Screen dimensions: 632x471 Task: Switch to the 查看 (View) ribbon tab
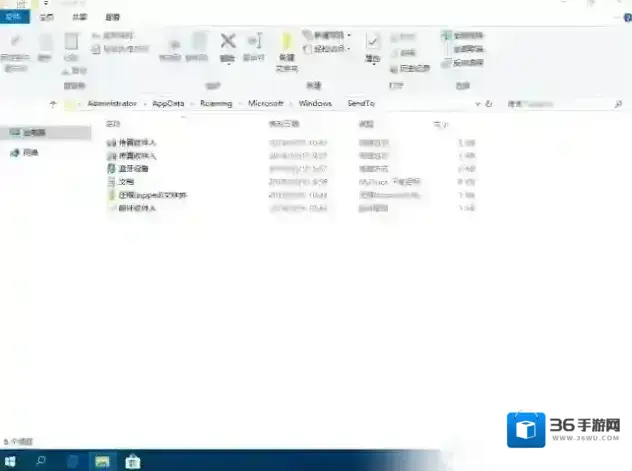coord(112,17)
